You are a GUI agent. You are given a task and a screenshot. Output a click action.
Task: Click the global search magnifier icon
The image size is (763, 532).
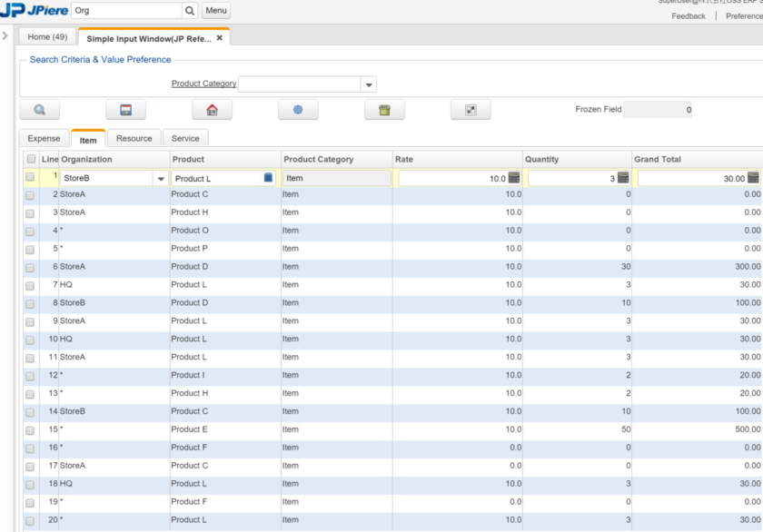(190, 11)
